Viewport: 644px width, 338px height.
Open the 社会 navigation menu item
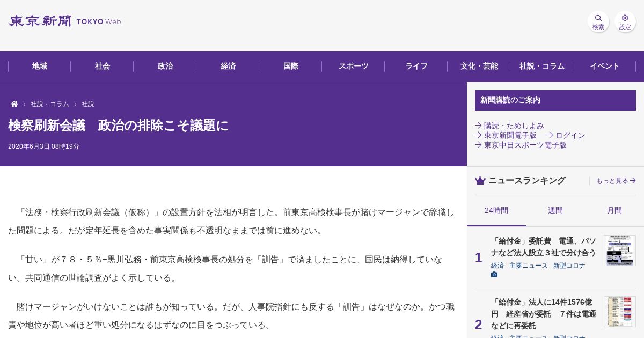(103, 66)
